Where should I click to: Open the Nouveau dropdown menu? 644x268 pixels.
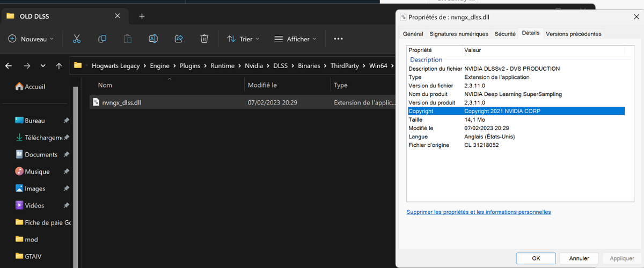31,39
